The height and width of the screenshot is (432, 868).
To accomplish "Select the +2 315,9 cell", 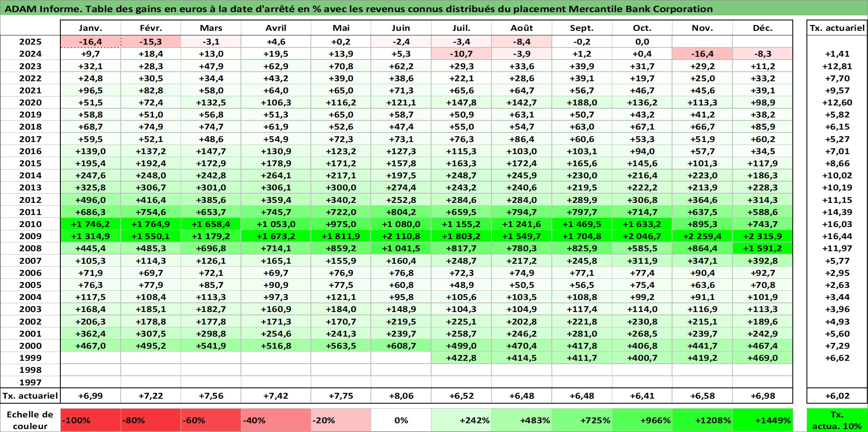I will (763, 236).
